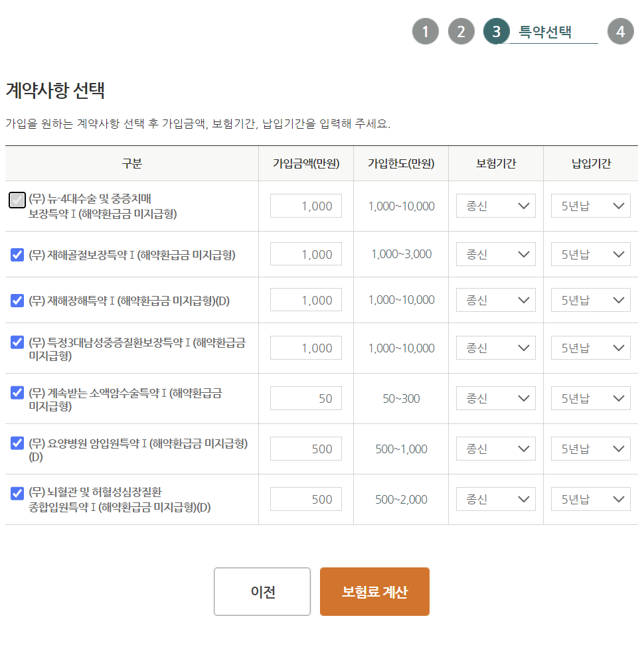Viewport: 644px width, 653px height.
Task: Click 500 amount field for 요양병원 암입원특약
Action: tap(306, 449)
